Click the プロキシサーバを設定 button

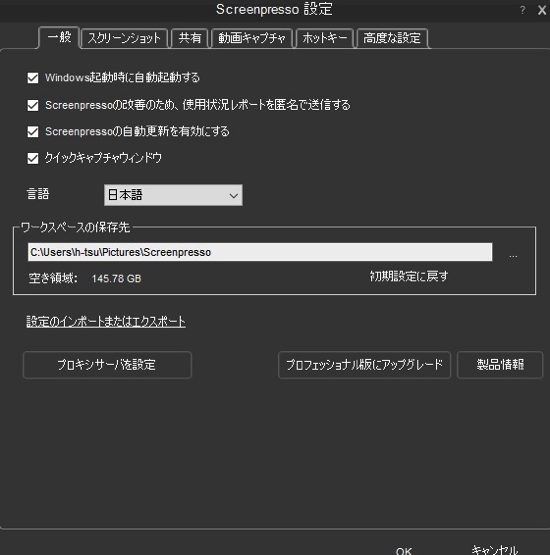coord(107,365)
